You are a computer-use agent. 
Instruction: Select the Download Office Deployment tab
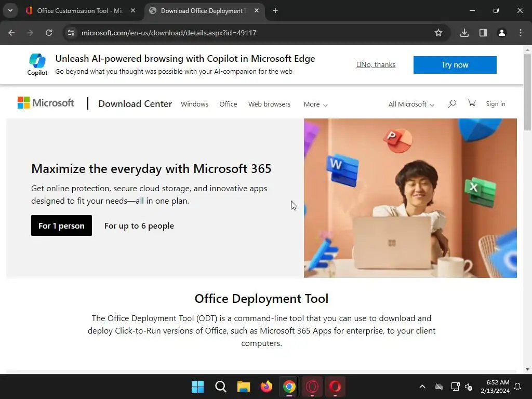click(204, 11)
